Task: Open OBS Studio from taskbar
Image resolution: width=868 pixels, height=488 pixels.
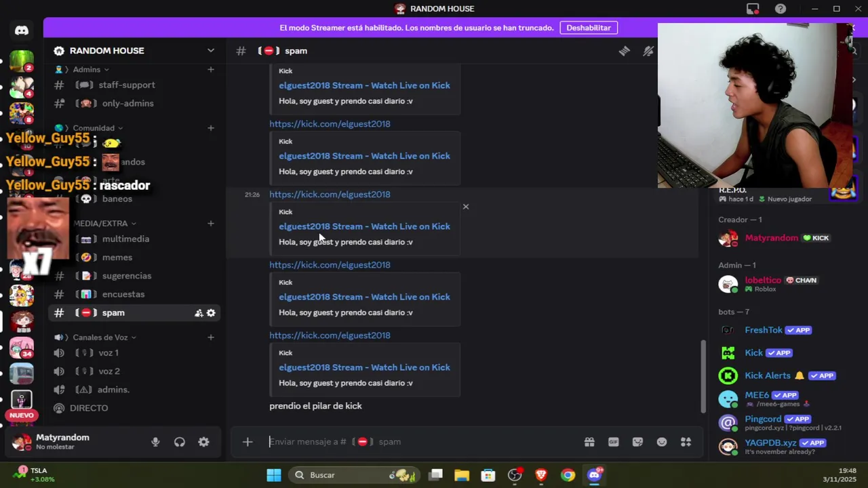Action: click(x=515, y=475)
